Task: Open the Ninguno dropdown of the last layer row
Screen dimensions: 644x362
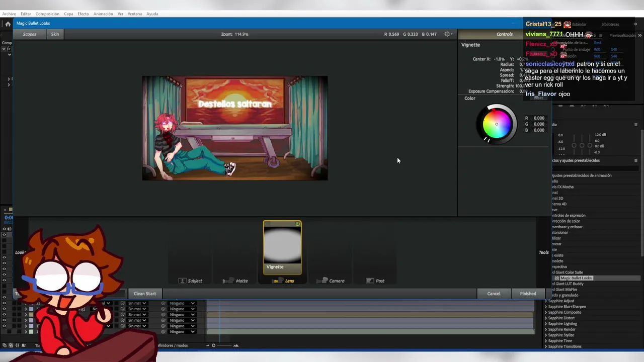Action: click(x=182, y=332)
